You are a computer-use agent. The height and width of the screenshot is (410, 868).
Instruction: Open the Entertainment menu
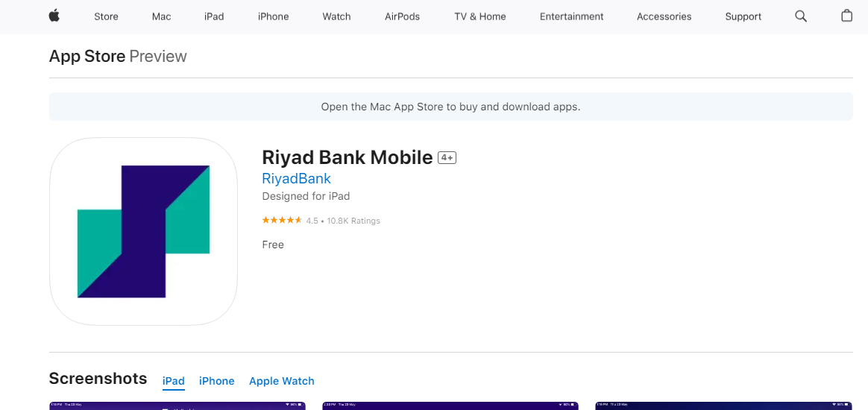tap(571, 16)
